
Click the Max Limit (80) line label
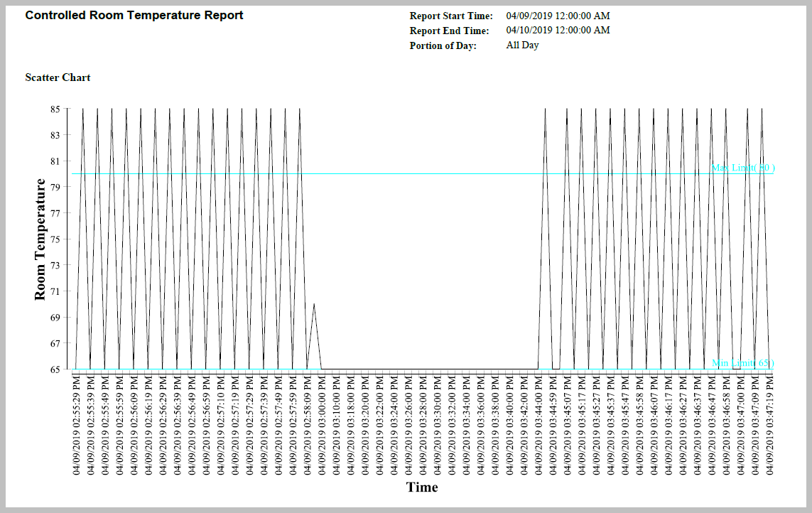742,168
